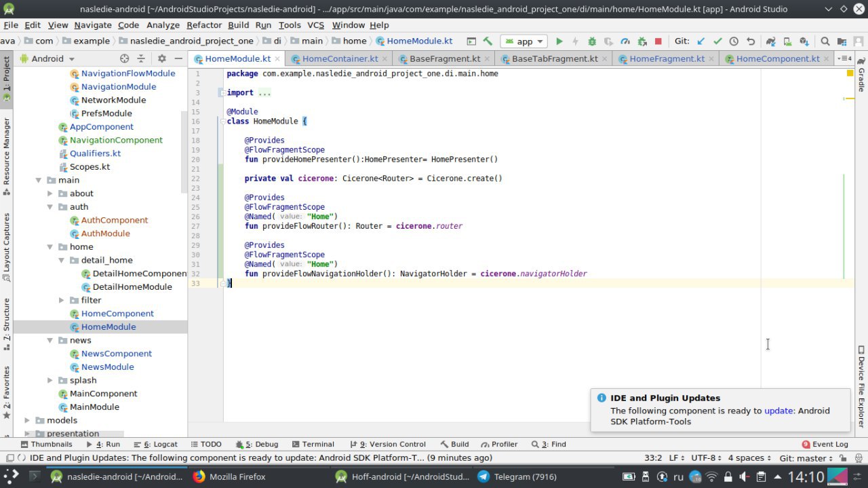
Task: Switch to the HomeFragment.kt tab
Action: (x=667, y=58)
